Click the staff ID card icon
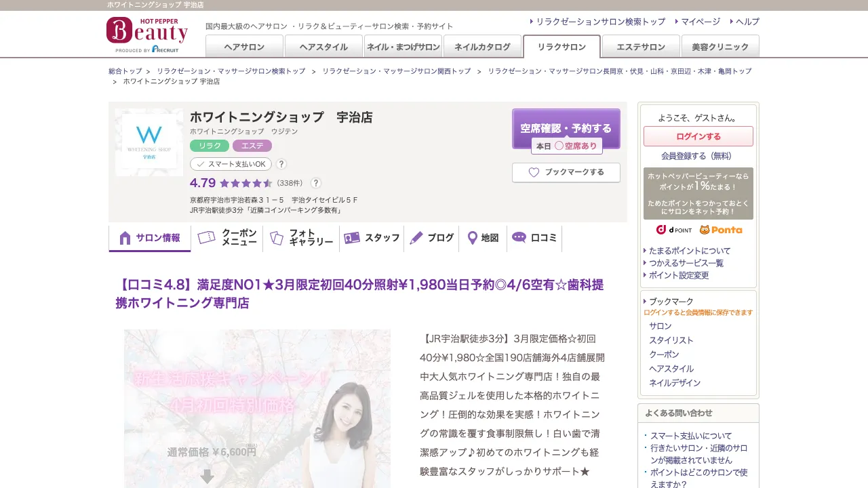 [x=352, y=238]
